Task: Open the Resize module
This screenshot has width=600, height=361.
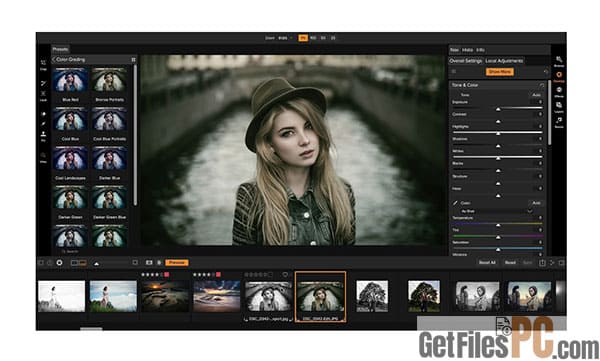Action: click(559, 122)
